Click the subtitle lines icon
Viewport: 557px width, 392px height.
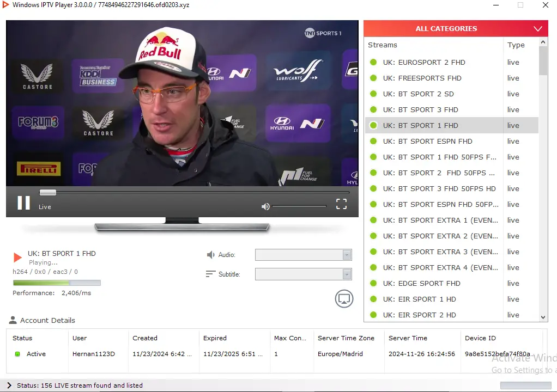click(x=211, y=274)
